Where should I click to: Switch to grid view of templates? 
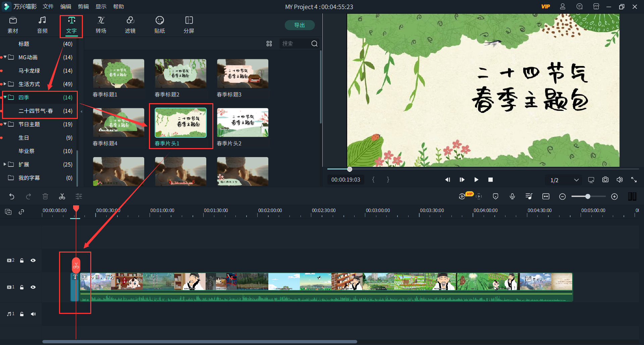269,44
